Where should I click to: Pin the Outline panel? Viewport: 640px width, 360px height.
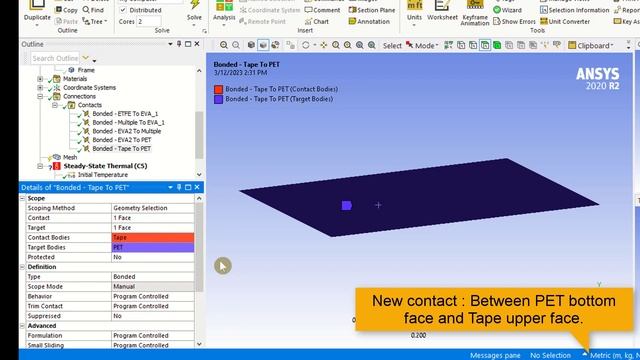(x=179, y=44)
